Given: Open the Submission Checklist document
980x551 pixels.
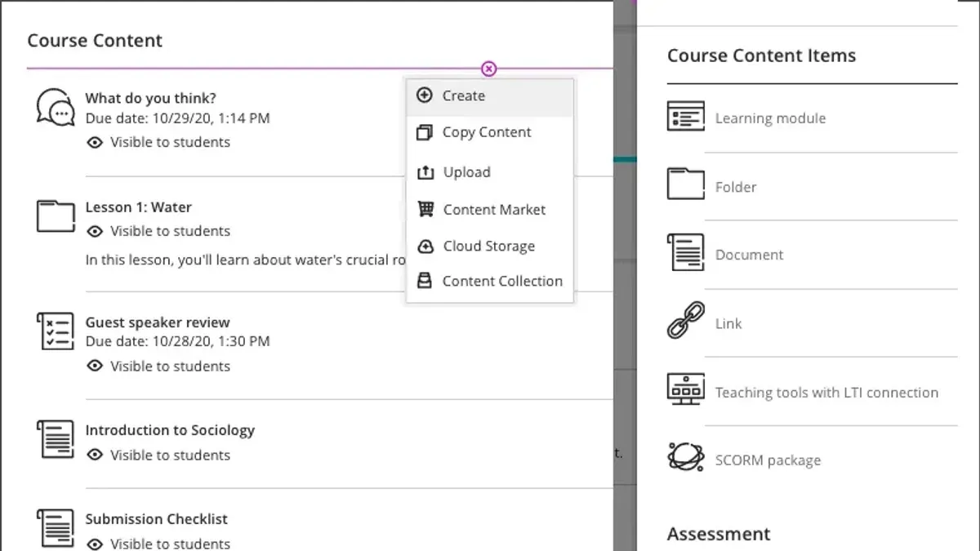Looking at the screenshot, I should pos(157,519).
